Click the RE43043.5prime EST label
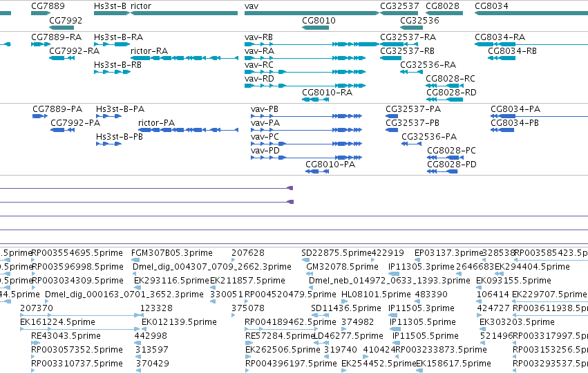This screenshot has width=588, height=374. pos(66,336)
